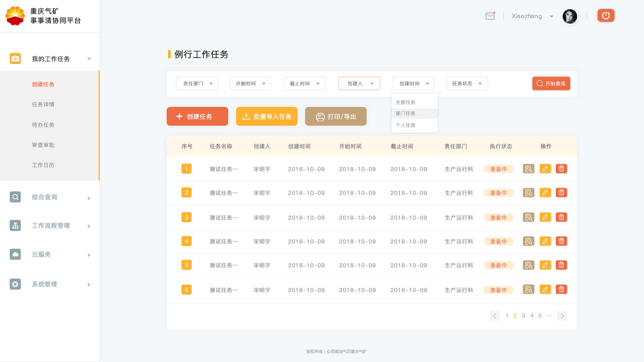644x362 pixels.
Task: Expand the Xiaozhang user menu
Action: (551, 16)
